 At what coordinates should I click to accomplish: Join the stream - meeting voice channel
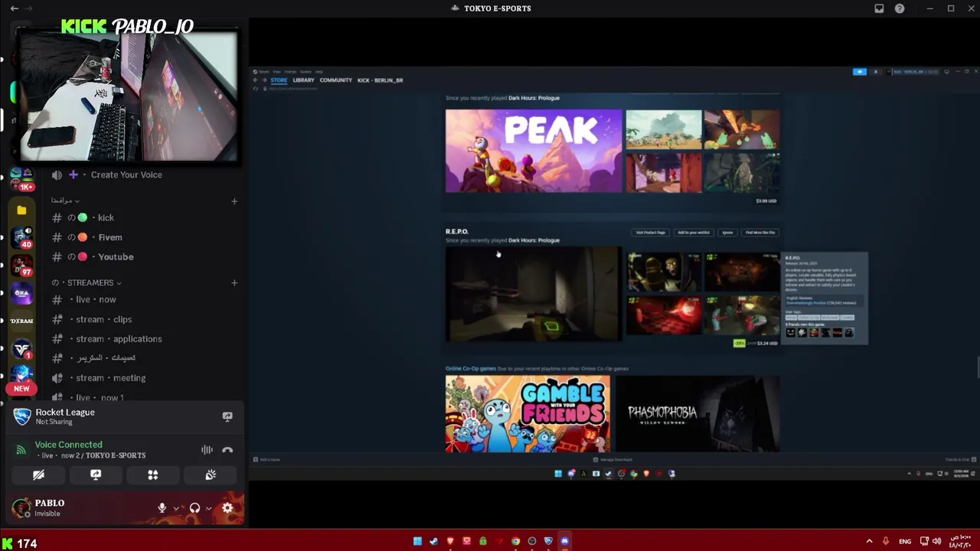[x=110, y=378]
